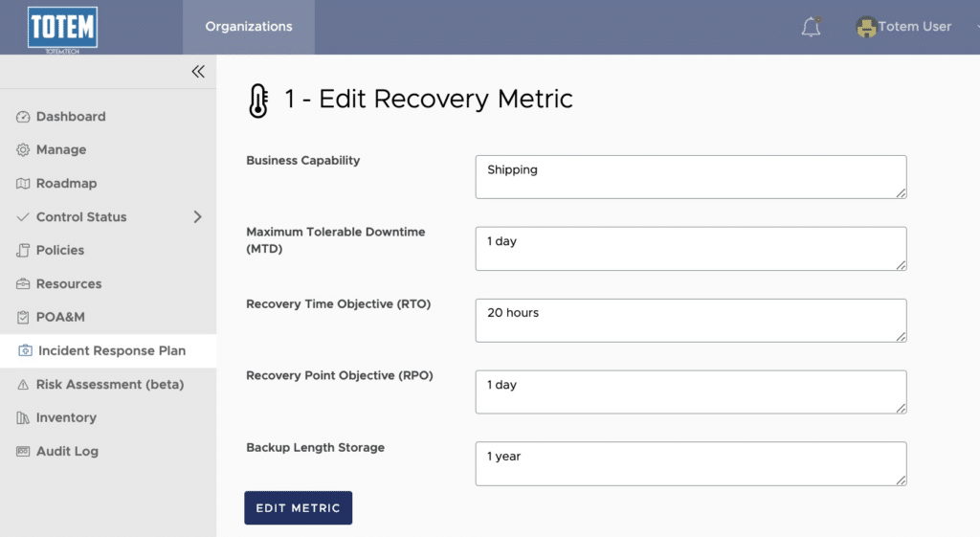The height and width of the screenshot is (537, 980).
Task: Click the Totem logo in header
Action: point(62,29)
